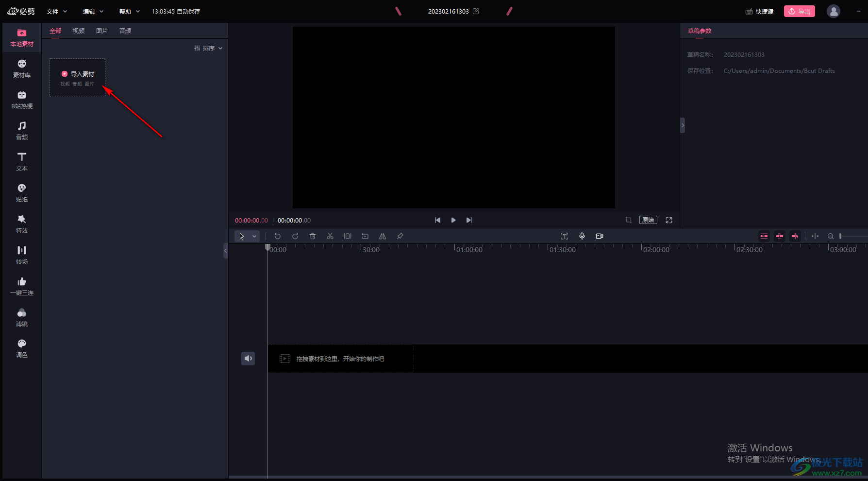Click the timeline zoom out magnifier
The height and width of the screenshot is (481, 868).
[x=831, y=236]
